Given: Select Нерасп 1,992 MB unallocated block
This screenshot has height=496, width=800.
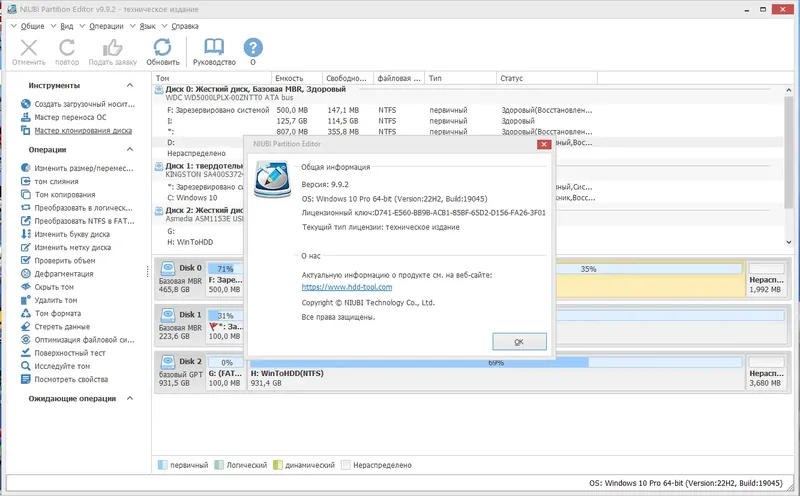Looking at the screenshot, I should click(x=765, y=279).
